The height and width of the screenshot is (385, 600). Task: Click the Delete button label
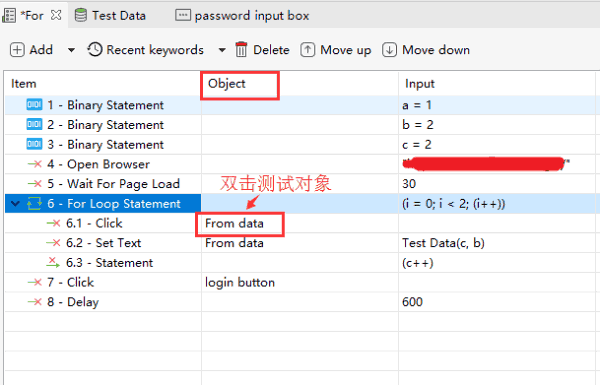coord(271,50)
